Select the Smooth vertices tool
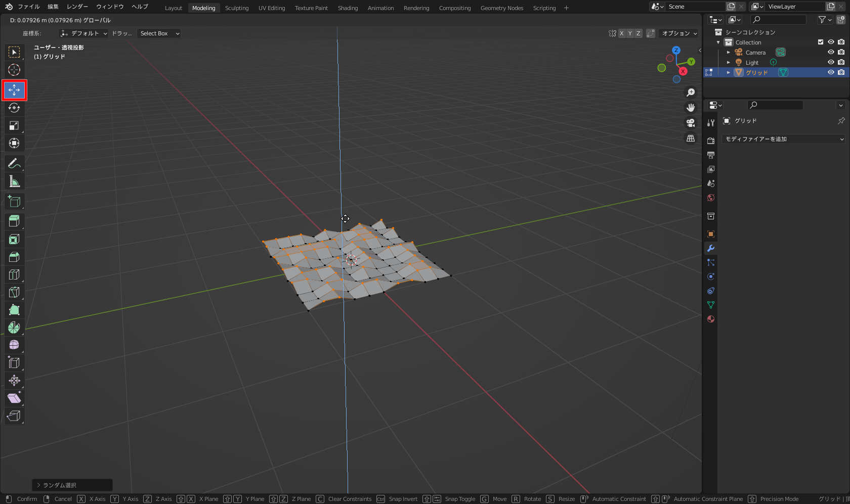 [x=14, y=345]
